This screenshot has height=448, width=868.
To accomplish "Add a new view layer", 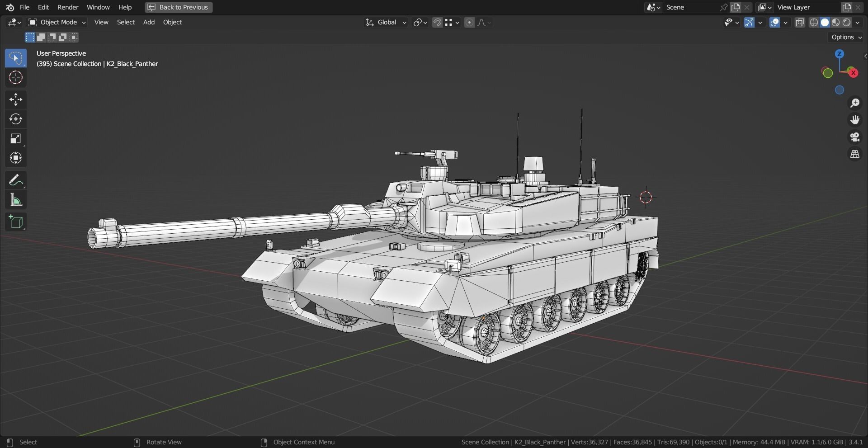I will (x=847, y=7).
